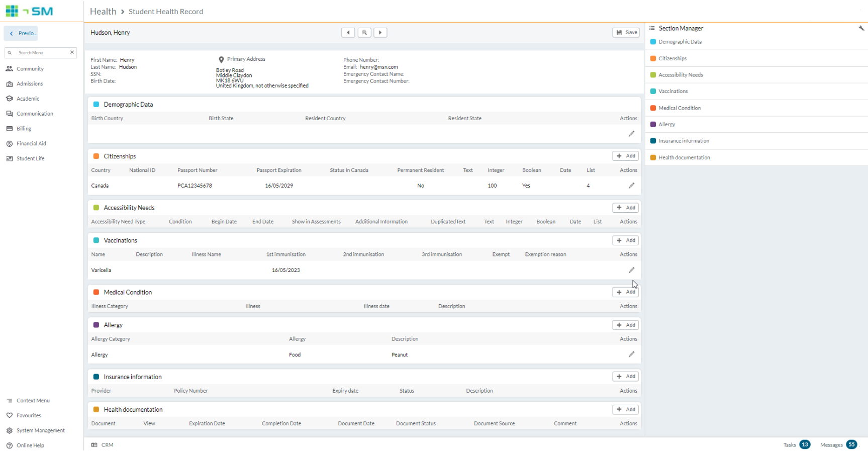The height and width of the screenshot is (451, 868).
Task: Add a new Insurance information entry
Action: [625, 377]
